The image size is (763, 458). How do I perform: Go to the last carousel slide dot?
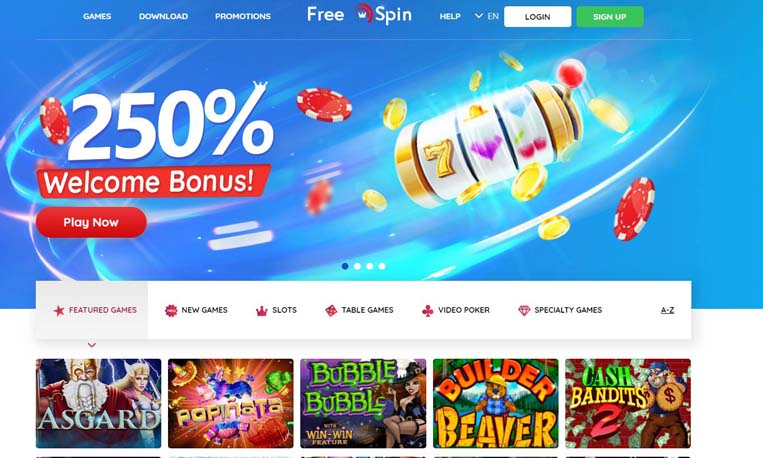click(x=382, y=266)
